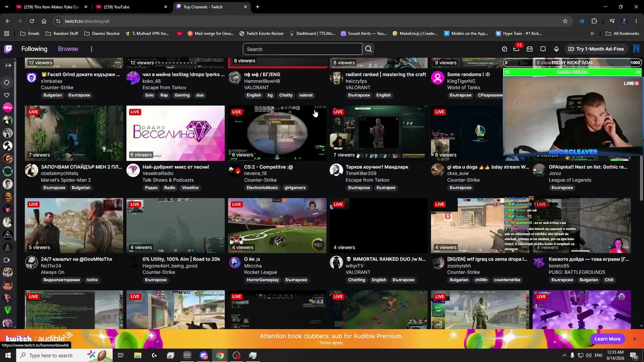644x362 pixels.
Task: Open the Davinci Resolve bookmark folder
Action: click(102, 34)
